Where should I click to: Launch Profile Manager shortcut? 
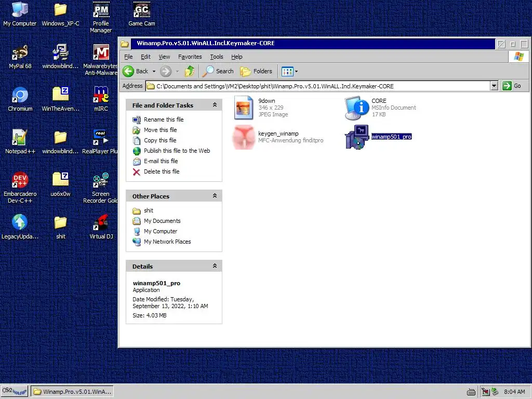click(101, 17)
